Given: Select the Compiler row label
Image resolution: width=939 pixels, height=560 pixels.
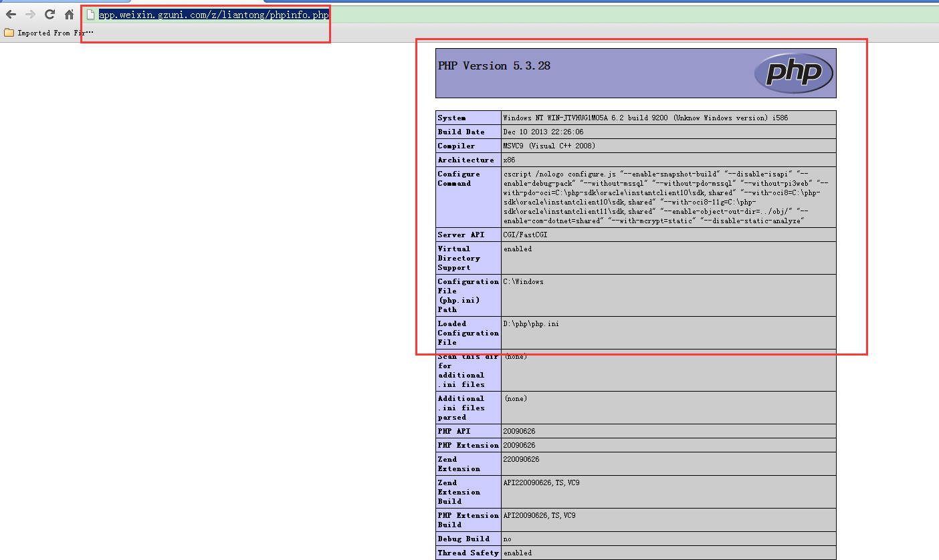Looking at the screenshot, I should (456, 146).
